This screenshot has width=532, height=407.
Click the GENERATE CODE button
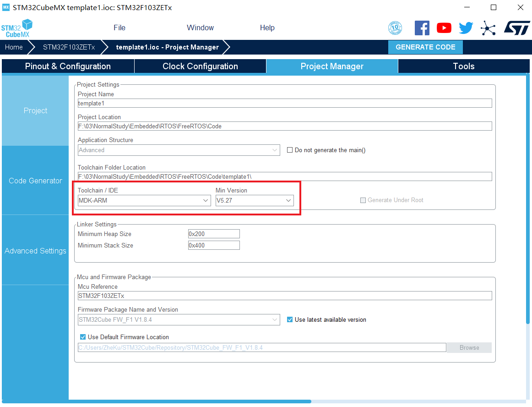click(425, 47)
